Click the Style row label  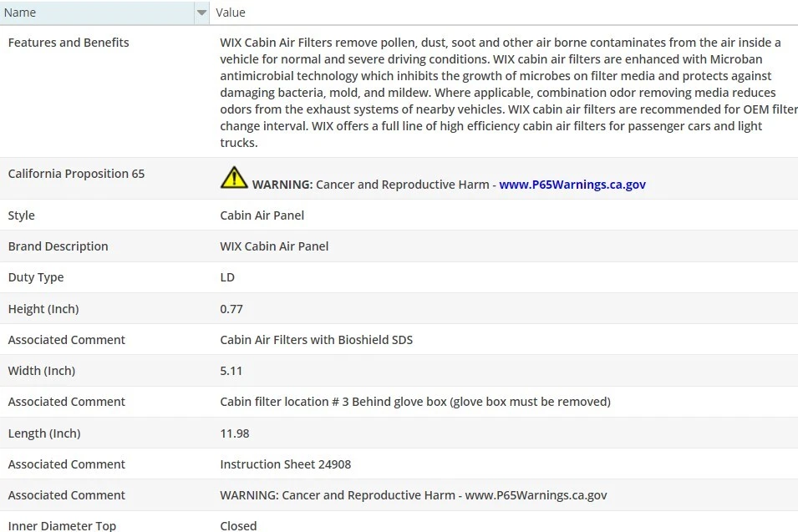click(22, 215)
